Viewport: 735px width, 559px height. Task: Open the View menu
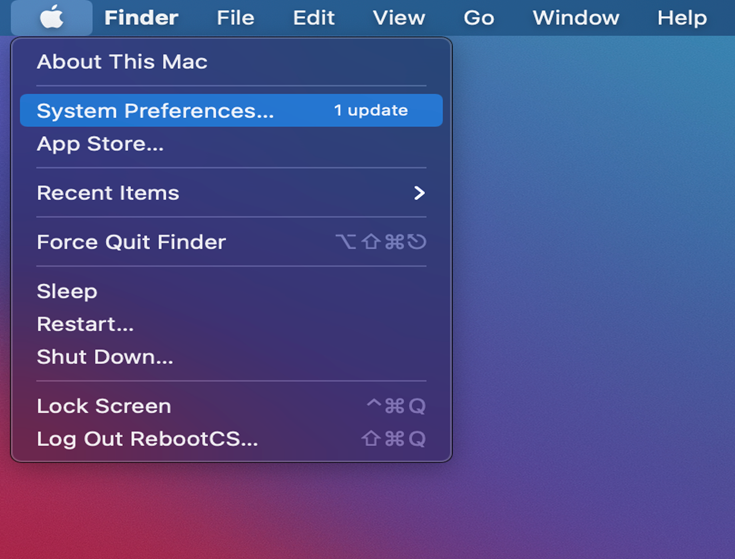[398, 18]
